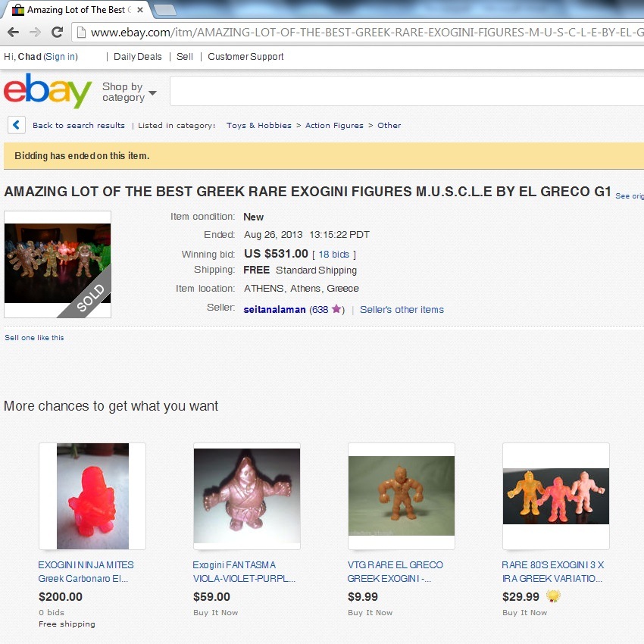The height and width of the screenshot is (644, 644).
Task: Click the browser back arrow button
Action: (x=13, y=32)
